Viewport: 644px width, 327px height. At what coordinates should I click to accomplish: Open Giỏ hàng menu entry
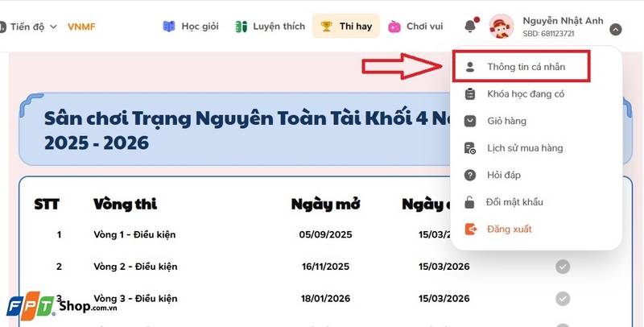pyautogui.click(x=506, y=121)
